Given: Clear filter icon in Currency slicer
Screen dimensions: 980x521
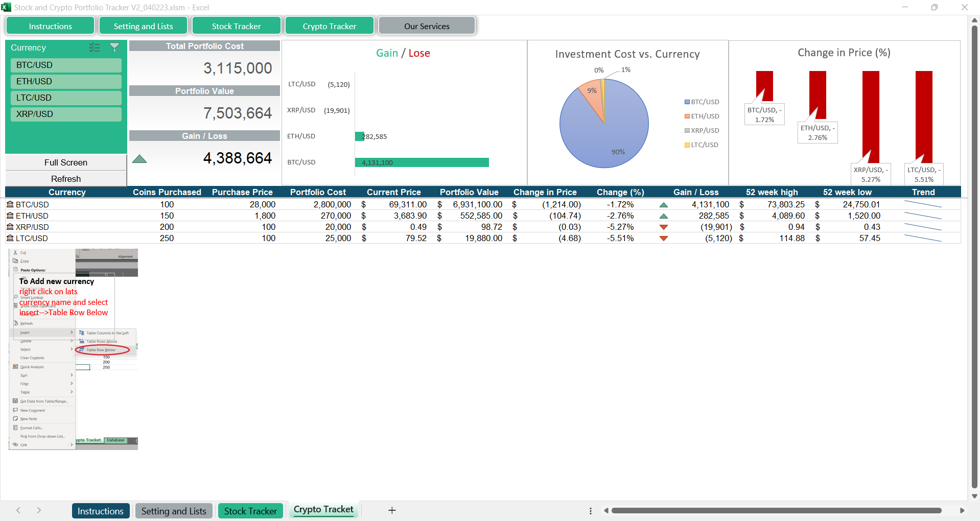Looking at the screenshot, I should pyautogui.click(x=114, y=48).
